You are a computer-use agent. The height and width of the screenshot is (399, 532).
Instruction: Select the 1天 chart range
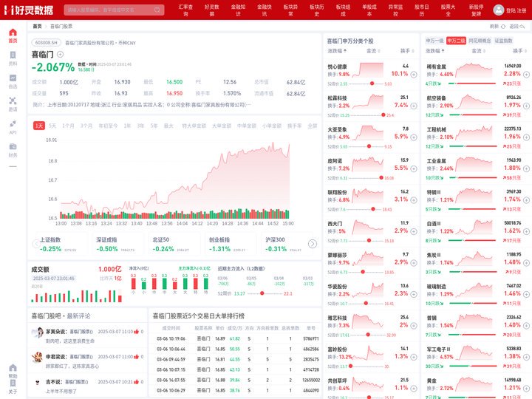(x=39, y=126)
